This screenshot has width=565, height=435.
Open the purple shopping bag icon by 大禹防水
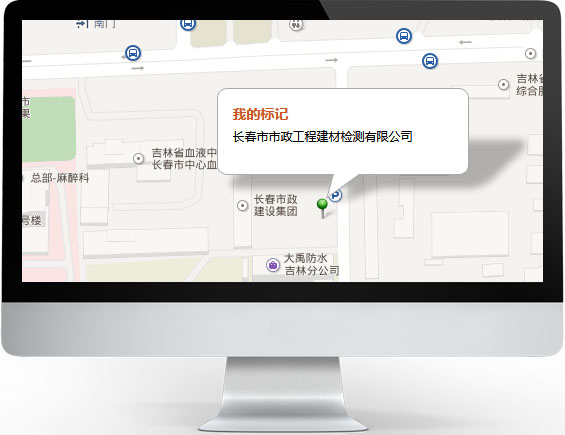[273, 265]
